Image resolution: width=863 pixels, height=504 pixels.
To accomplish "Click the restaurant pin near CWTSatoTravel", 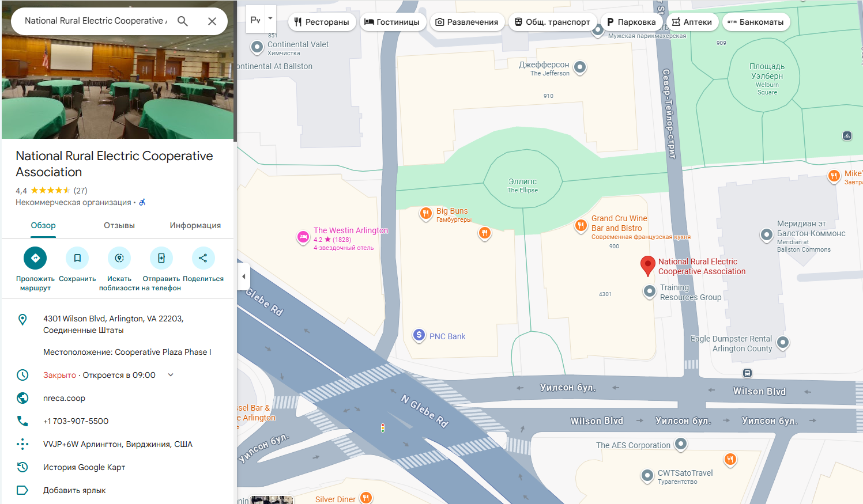I will [x=730, y=460].
